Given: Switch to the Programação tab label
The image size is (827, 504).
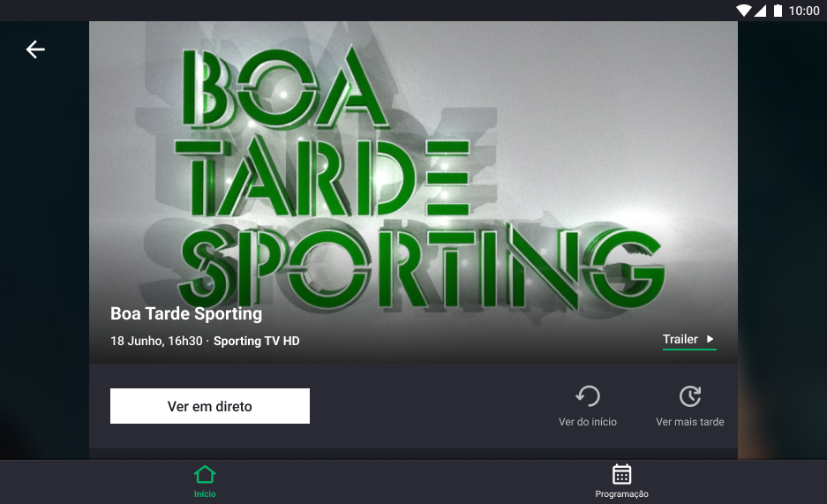Looking at the screenshot, I should tap(622, 494).
